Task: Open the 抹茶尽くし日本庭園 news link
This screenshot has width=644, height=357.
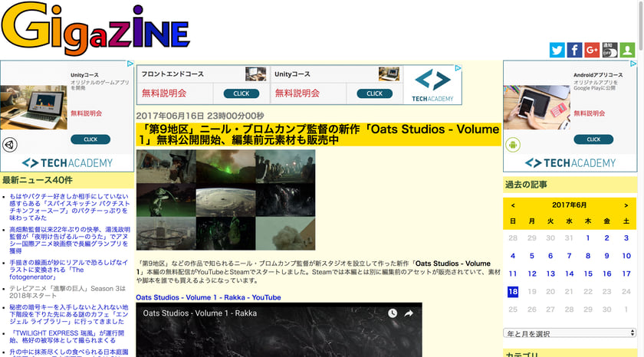Action: [68, 352]
